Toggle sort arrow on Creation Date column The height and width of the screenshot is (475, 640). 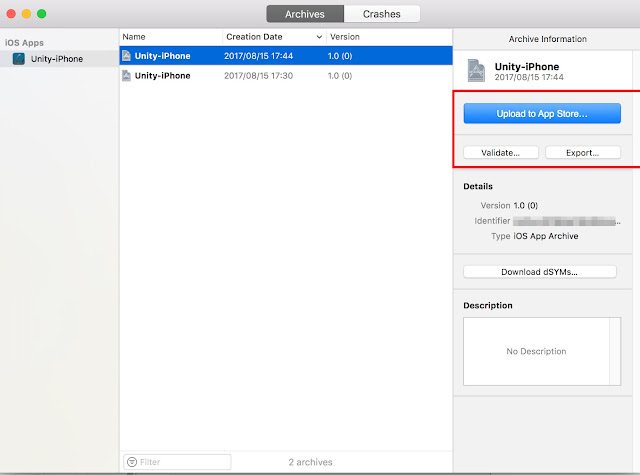(x=319, y=37)
